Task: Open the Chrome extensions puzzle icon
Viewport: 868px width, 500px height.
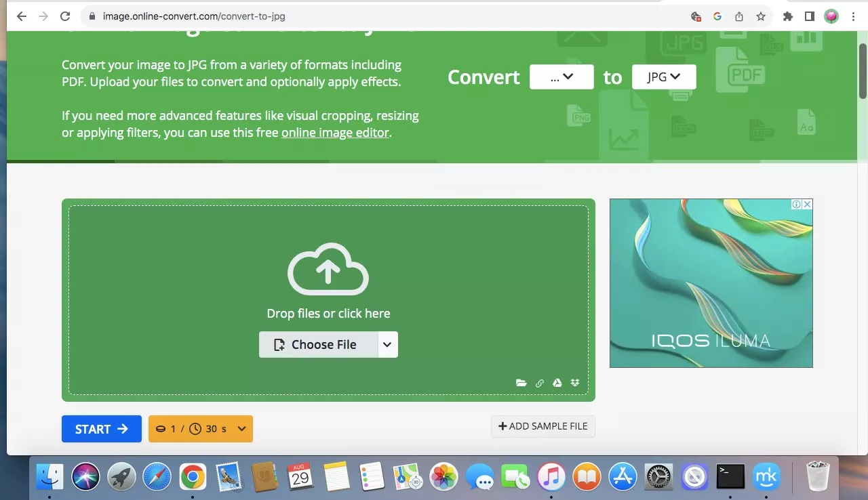Action: tap(787, 16)
